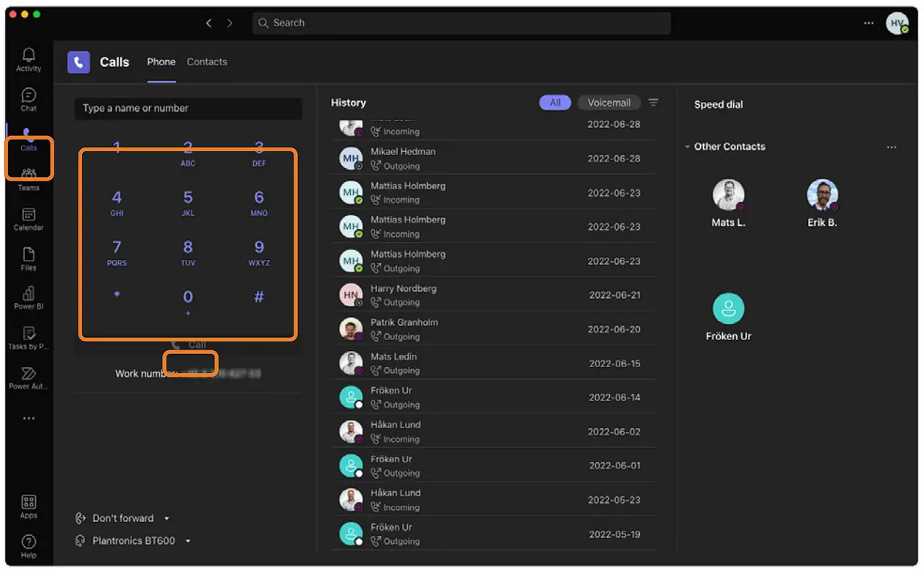
Task: Select Mats Ledin call from 2022-06-15
Action: coord(494,363)
